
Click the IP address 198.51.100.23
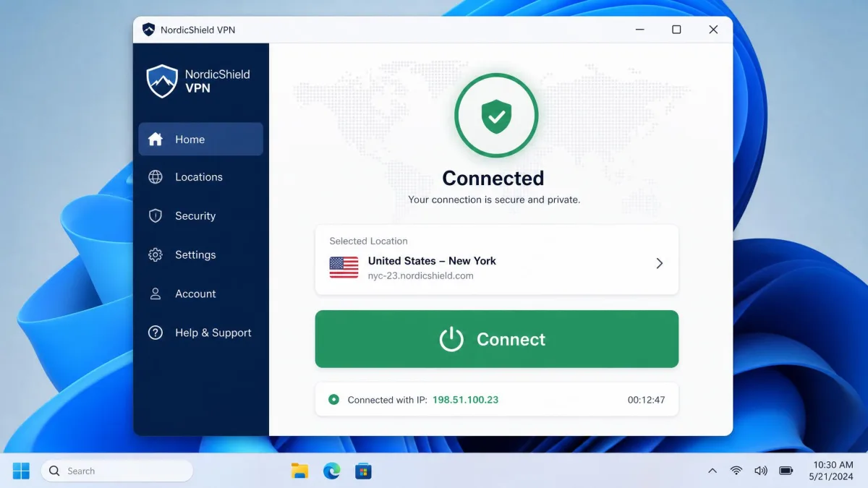coord(465,400)
